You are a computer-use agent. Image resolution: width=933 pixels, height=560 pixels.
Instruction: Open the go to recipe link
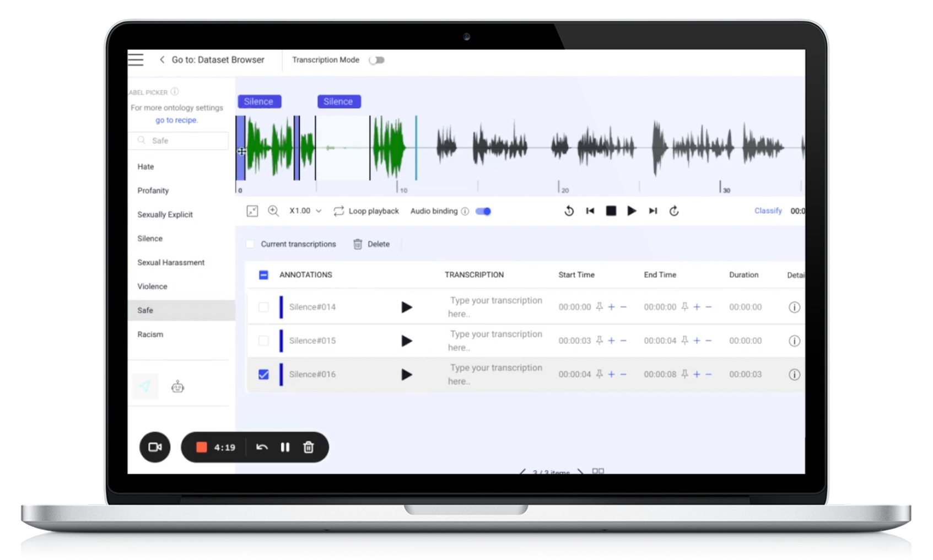(176, 120)
